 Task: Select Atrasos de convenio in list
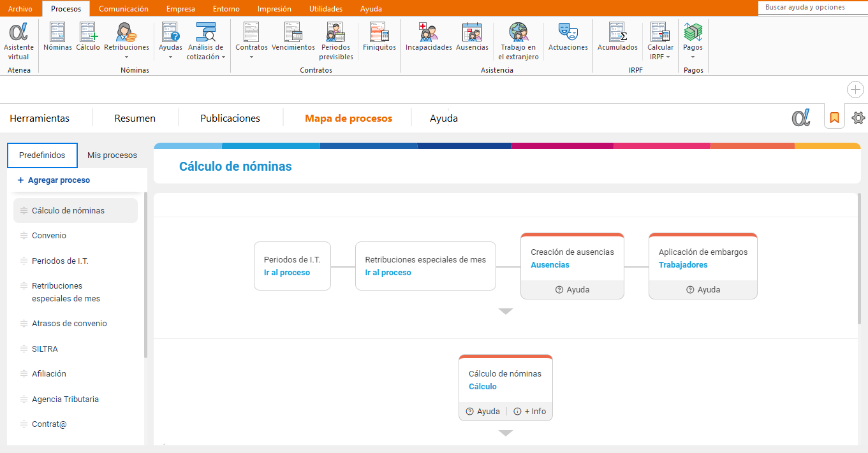(x=70, y=324)
